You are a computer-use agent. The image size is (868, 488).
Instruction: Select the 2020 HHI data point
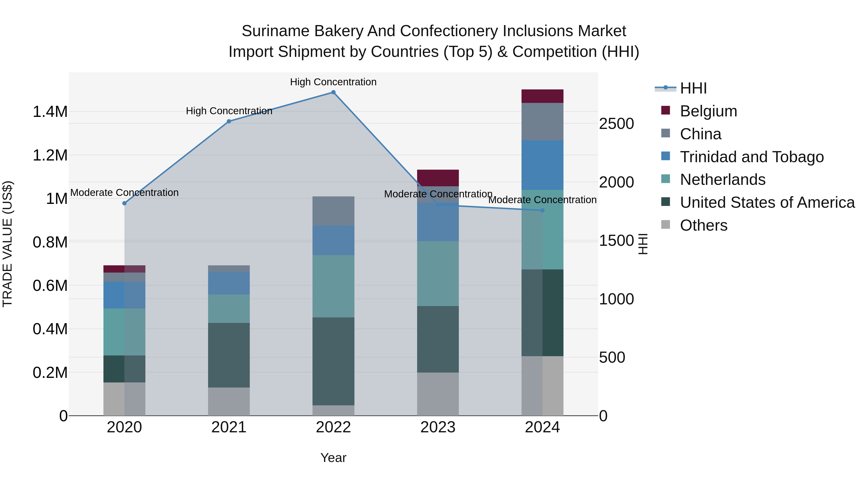(124, 203)
